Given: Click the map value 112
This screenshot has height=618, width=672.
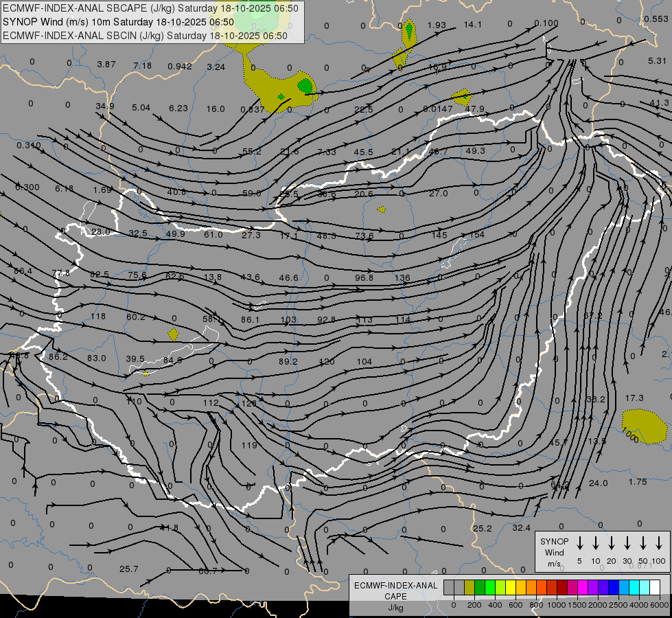Looking at the screenshot, I should pyautogui.click(x=211, y=402).
